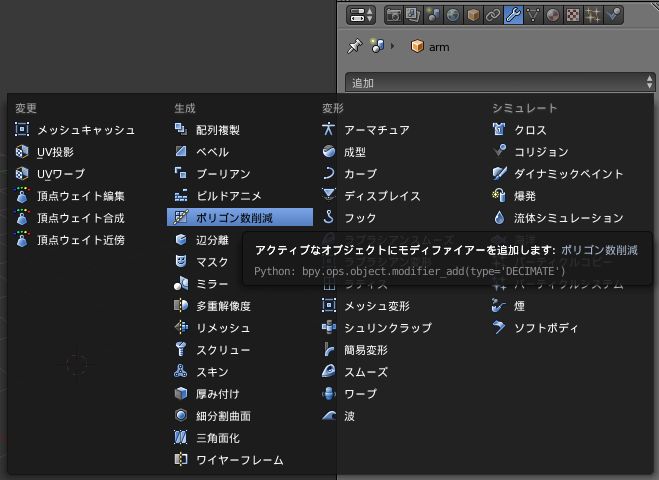Open the Particles properties tab

coord(592,15)
